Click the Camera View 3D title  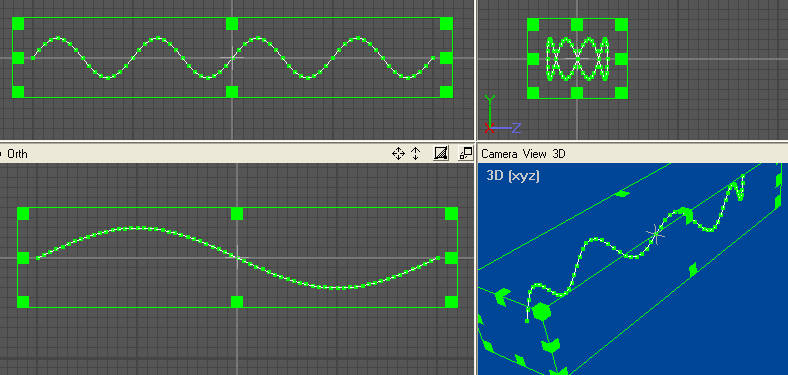[523, 154]
